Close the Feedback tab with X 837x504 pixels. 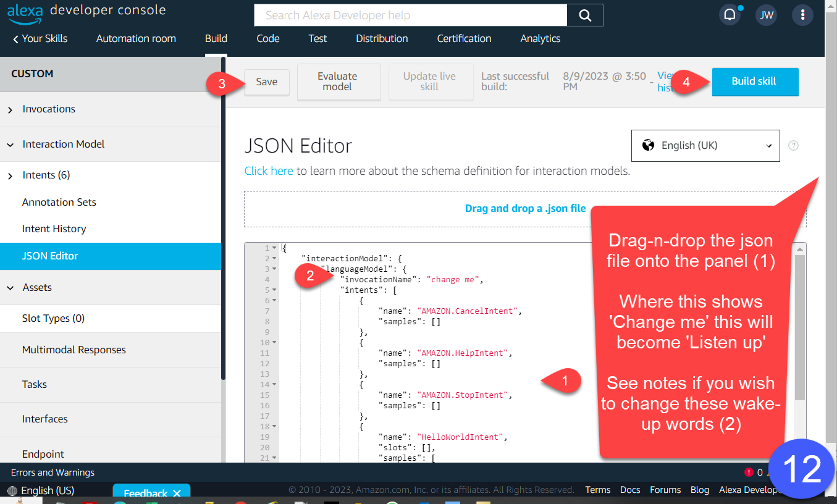pos(177,493)
